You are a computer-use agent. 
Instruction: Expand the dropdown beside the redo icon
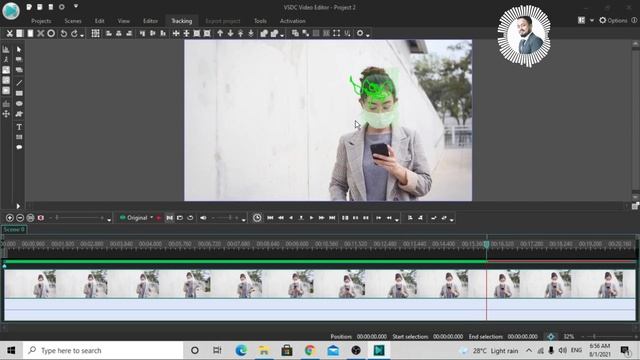(82, 36)
